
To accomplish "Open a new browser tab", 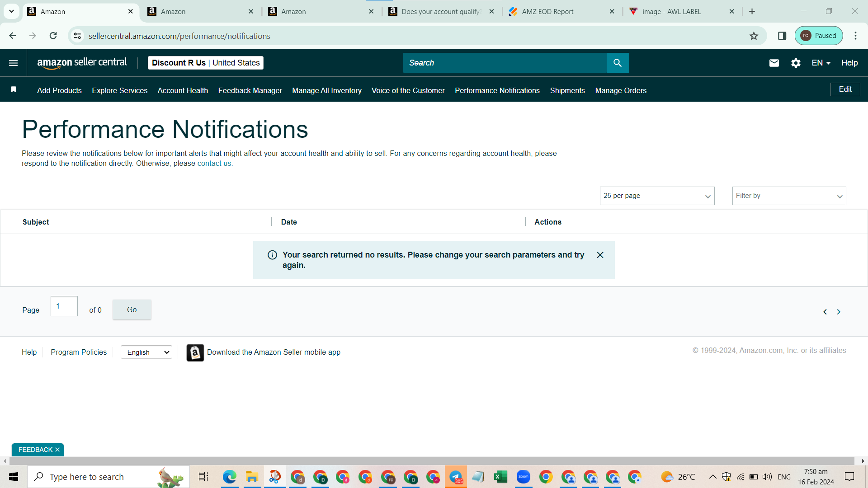I will point(752,11).
